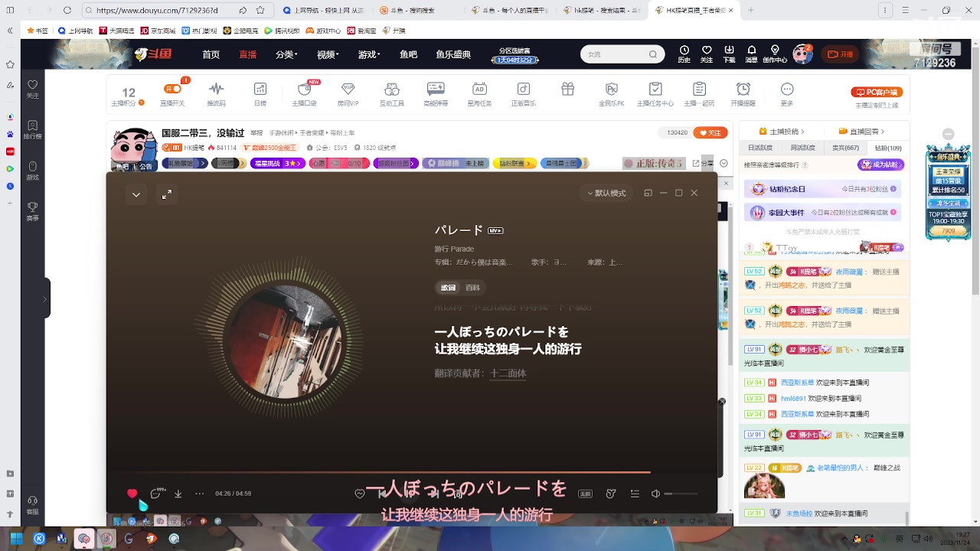Image resolution: width=980 pixels, height=551 pixels.
Task: Open the 更多 more tools icon
Action: click(x=787, y=93)
